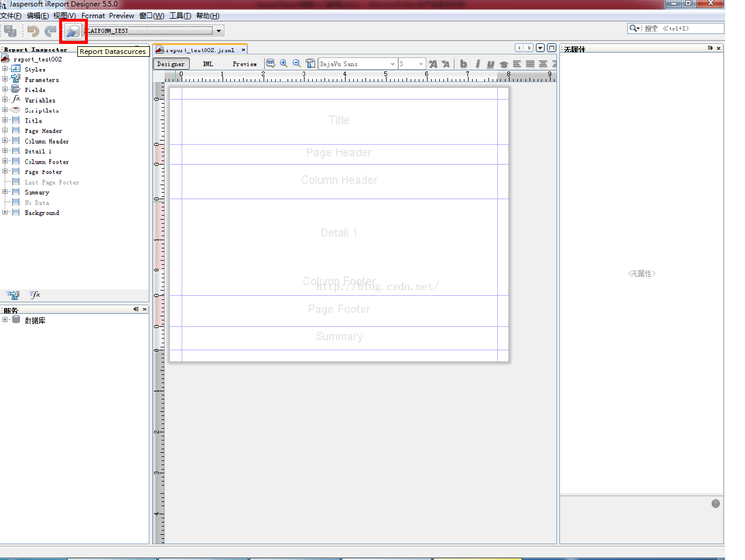Open the report query database icon
The height and width of the screenshot is (560, 745).
coord(271,63)
